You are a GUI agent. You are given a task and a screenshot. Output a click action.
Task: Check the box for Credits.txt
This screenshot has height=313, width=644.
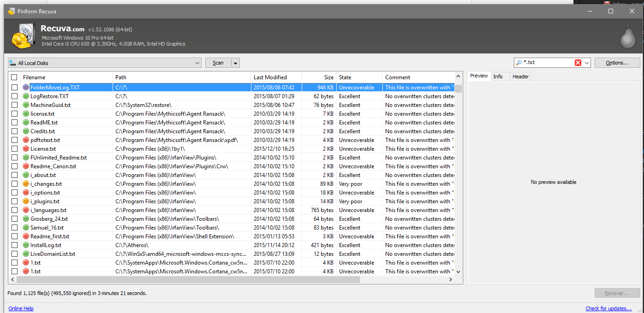(14, 131)
